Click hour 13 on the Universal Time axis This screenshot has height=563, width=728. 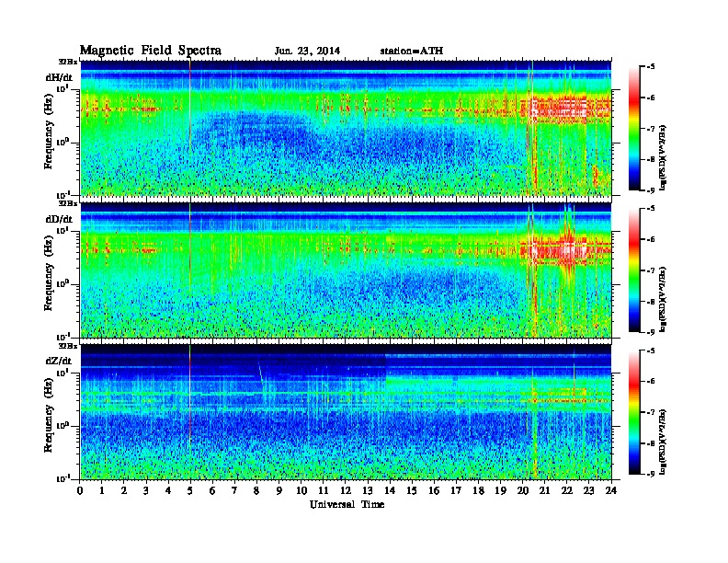[368, 490]
